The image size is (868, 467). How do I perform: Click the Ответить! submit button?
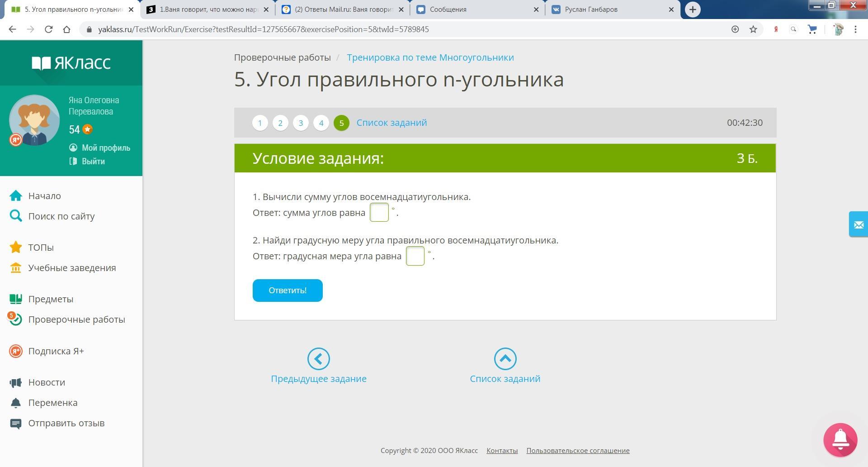click(x=288, y=291)
